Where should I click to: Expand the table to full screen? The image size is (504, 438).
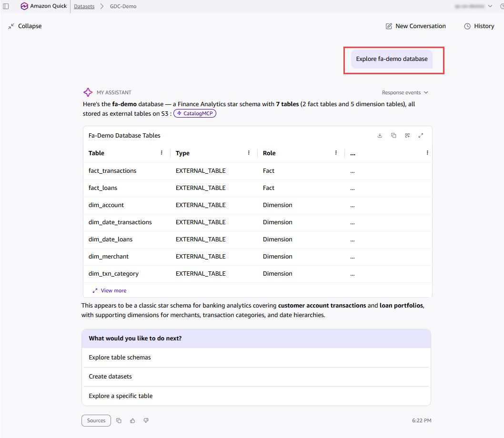(x=421, y=136)
